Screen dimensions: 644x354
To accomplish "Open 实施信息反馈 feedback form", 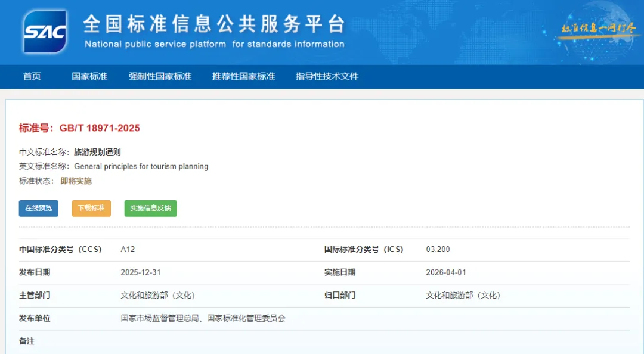I will pos(150,208).
